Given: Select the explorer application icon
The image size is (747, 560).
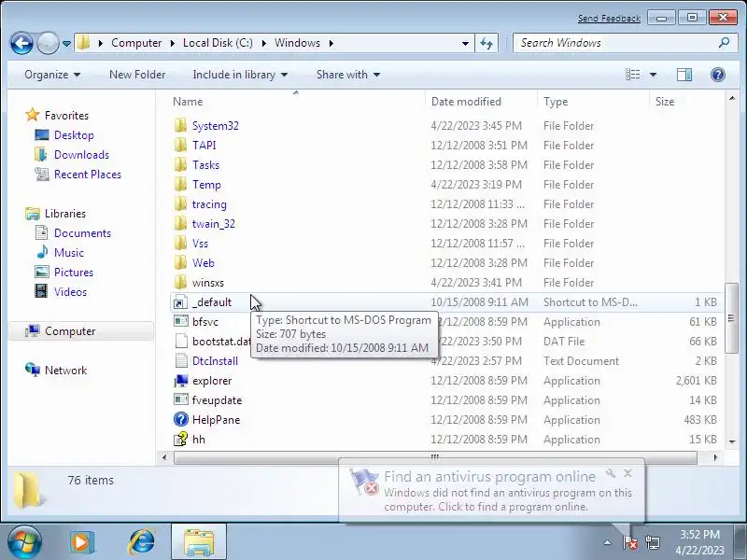Looking at the screenshot, I should pyautogui.click(x=180, y=381).
